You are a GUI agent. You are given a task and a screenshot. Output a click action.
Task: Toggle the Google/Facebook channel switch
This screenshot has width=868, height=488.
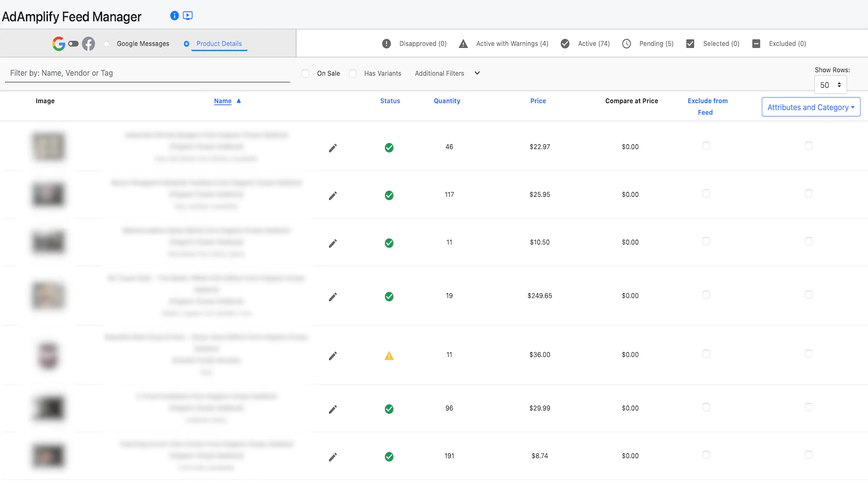point(73,44)
